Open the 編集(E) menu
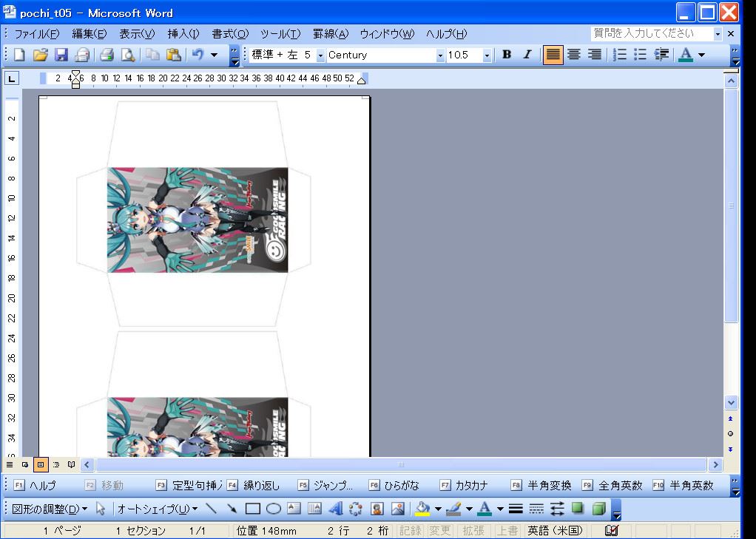This screenshot has height=539, width=756. click(x=90, y=34)
